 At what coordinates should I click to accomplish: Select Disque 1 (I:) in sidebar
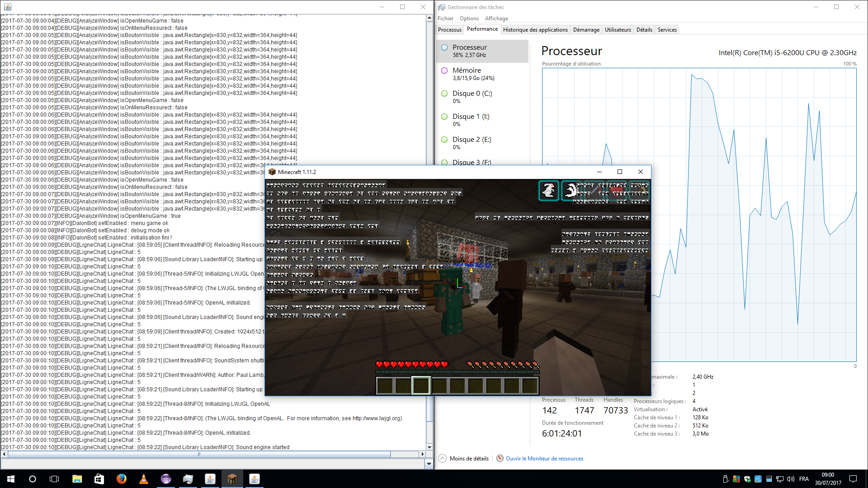coord(482,120)
